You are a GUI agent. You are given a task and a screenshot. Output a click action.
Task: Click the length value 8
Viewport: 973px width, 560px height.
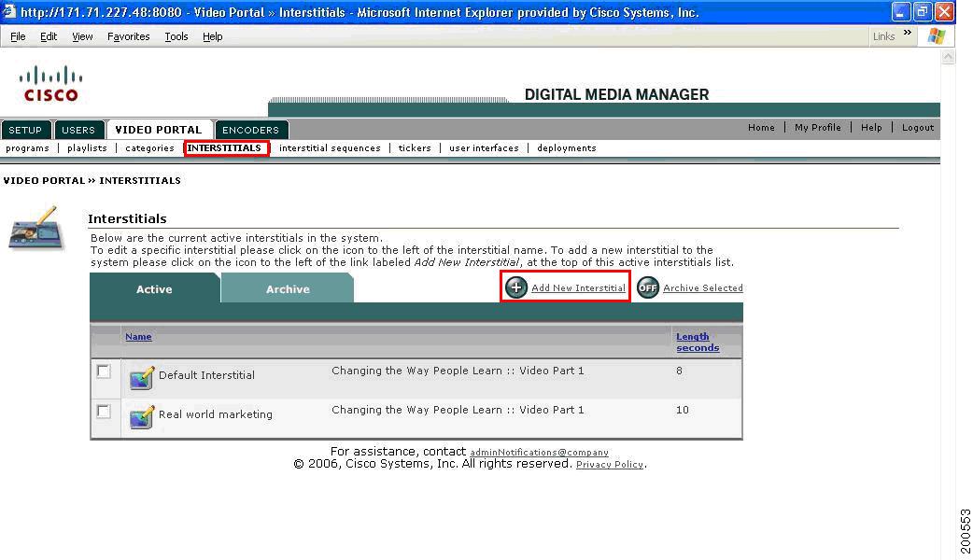click(x=680, y=371)
